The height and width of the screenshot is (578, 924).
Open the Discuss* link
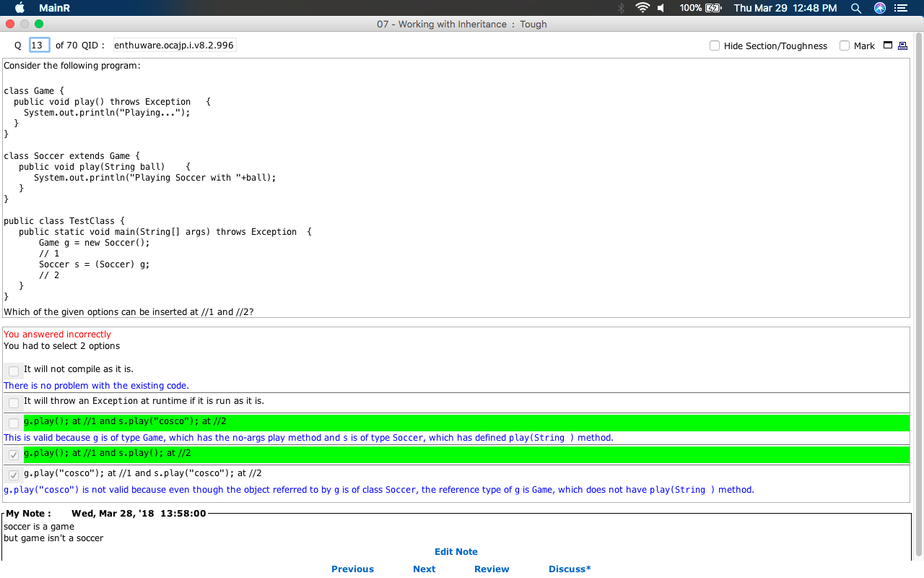tap(570, 569)
